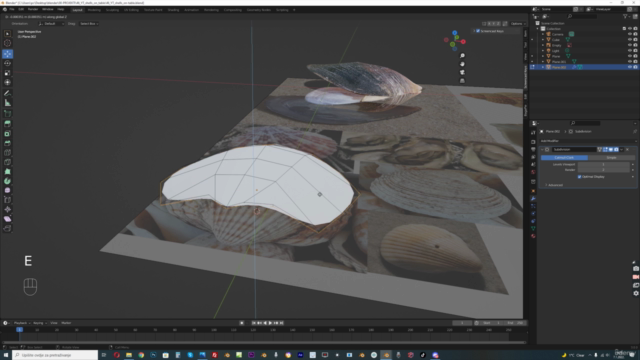Select Simple subdivision type button

611,158
